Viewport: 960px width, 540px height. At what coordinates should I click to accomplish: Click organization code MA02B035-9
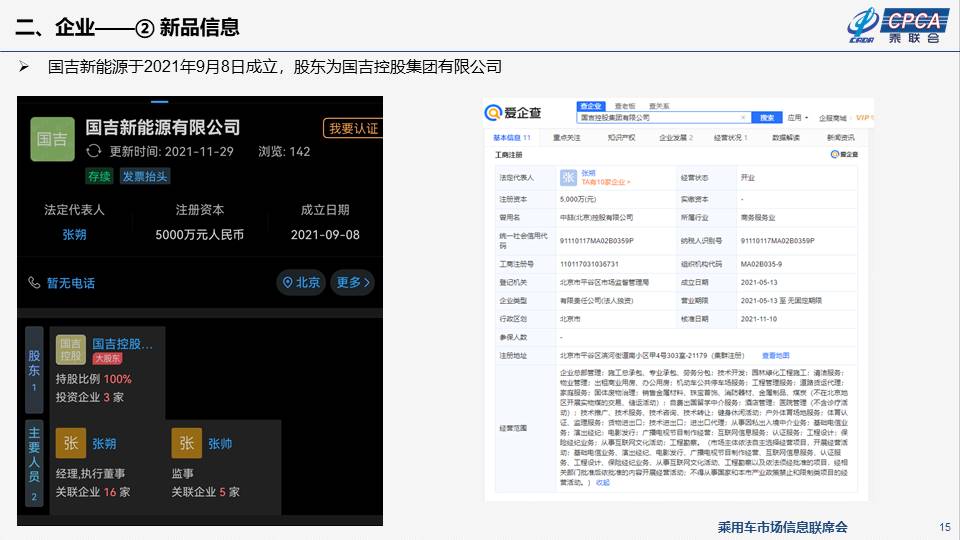click(761, 264)
